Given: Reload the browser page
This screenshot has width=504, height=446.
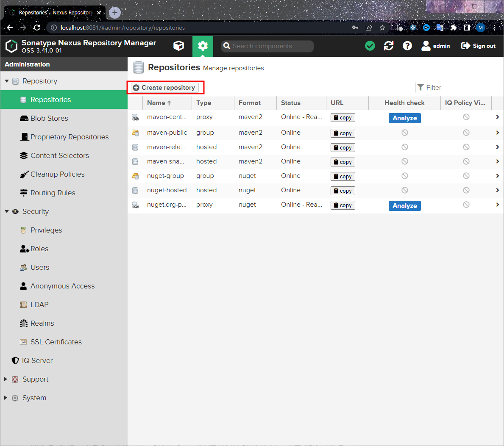Looking at the screenshot, I should click(36, 28).
